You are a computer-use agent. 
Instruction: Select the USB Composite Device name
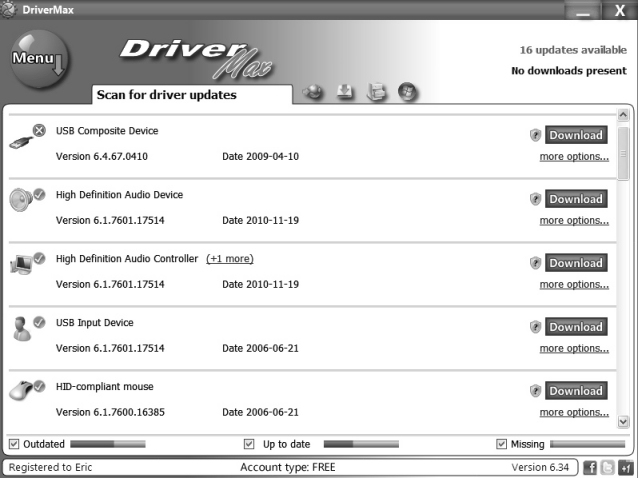[107, 131]
